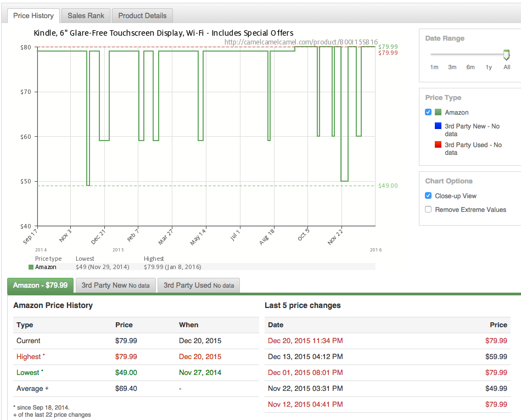Click the Kindle product chart title
This screenshot has height=420, width=521.
pyautogui.click(x=164, y=33)
